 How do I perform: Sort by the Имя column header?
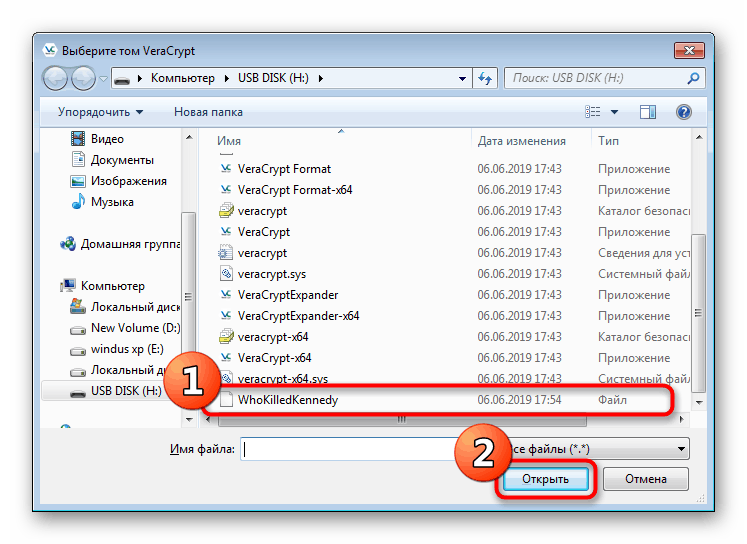tap(229, 141)
